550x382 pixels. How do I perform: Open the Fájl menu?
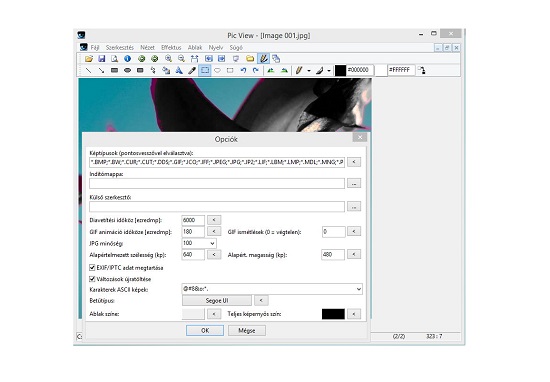coord(95,47)
